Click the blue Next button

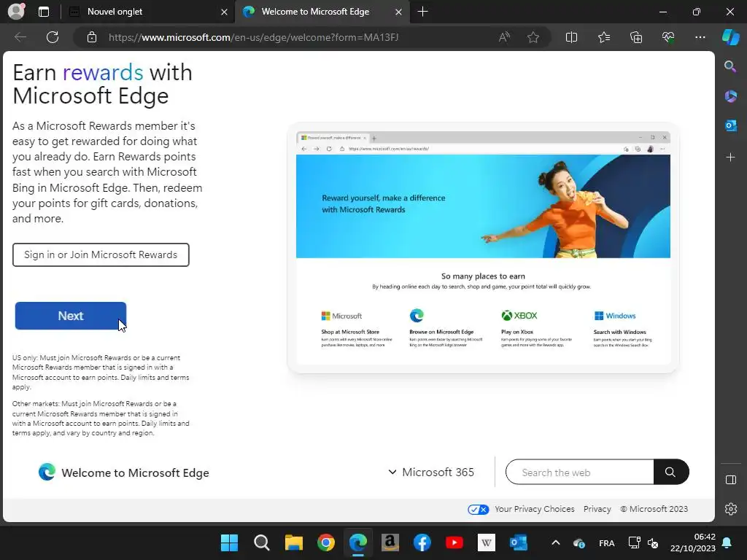pyautogui.click(x=71, y=316)
